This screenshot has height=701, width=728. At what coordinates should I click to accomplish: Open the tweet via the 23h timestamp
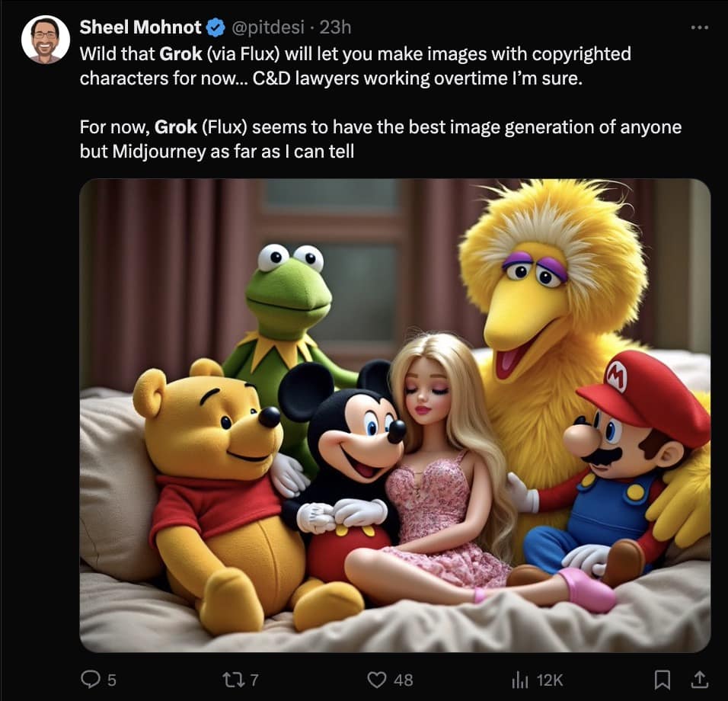coord(335,28)
